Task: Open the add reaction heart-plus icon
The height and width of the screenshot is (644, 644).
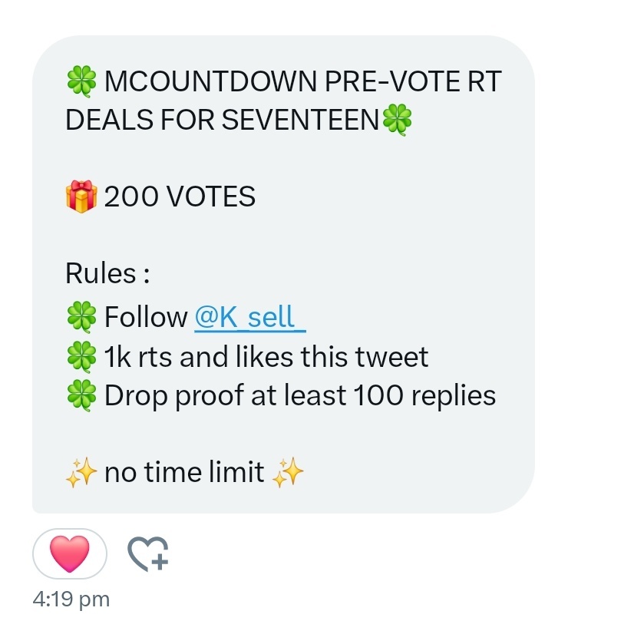Action: 148,553
